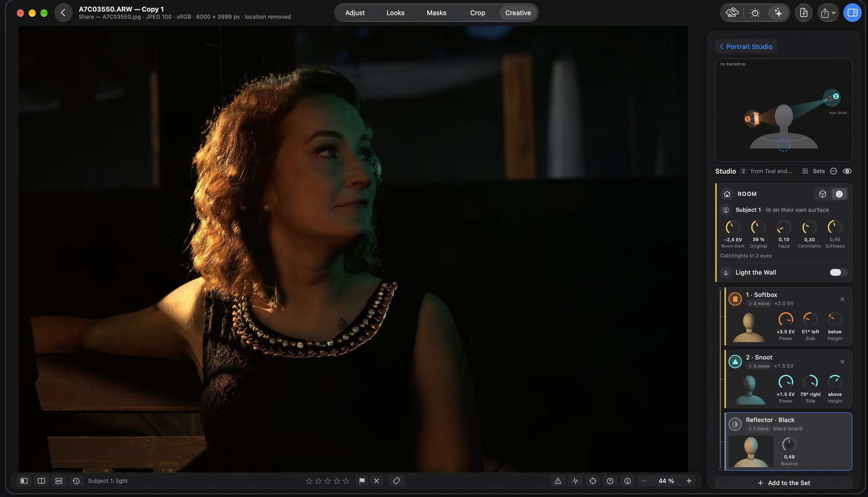Toggle the Light the Wall switch
Image resolution: width=868 pixels, height=497 pixels.
click(838, 272)
